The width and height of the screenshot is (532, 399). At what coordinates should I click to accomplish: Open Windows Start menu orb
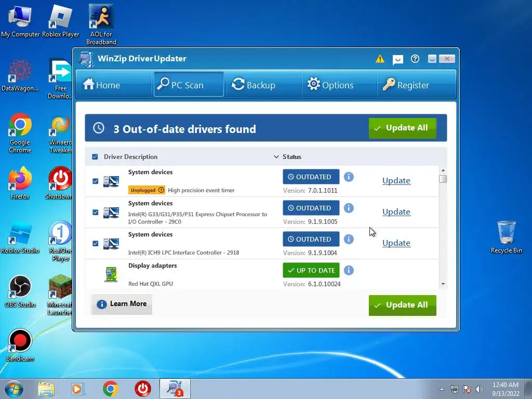click(14, 389)
